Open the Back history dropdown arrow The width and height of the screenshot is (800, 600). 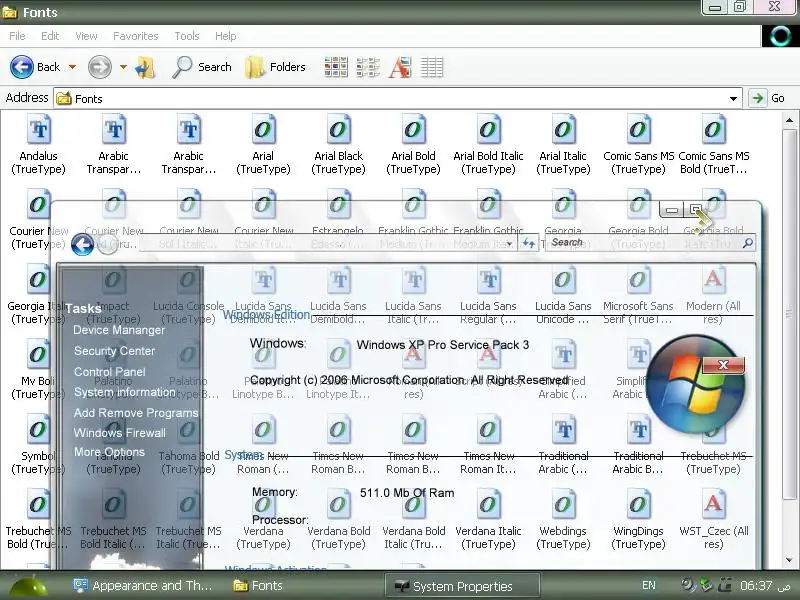coord(72,67)
